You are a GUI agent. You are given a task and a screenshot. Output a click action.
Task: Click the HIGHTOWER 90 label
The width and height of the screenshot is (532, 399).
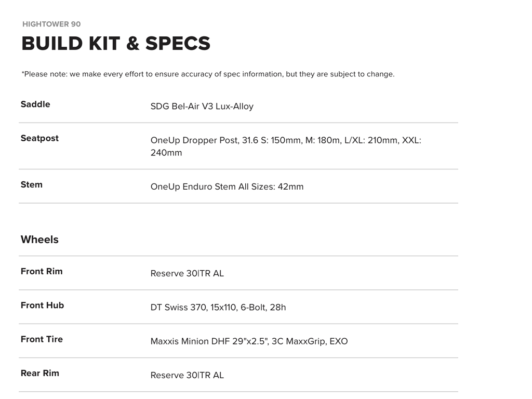[x=51, y=24]
